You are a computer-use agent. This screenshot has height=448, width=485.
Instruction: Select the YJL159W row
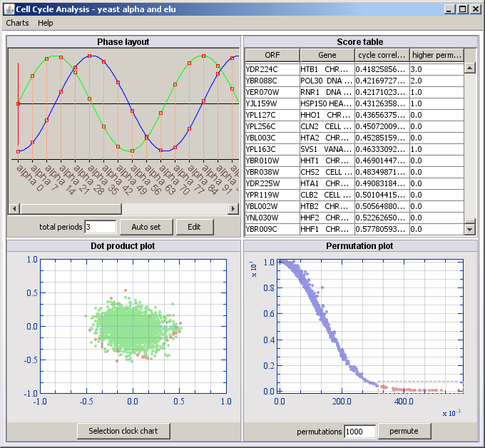[354, 103]
